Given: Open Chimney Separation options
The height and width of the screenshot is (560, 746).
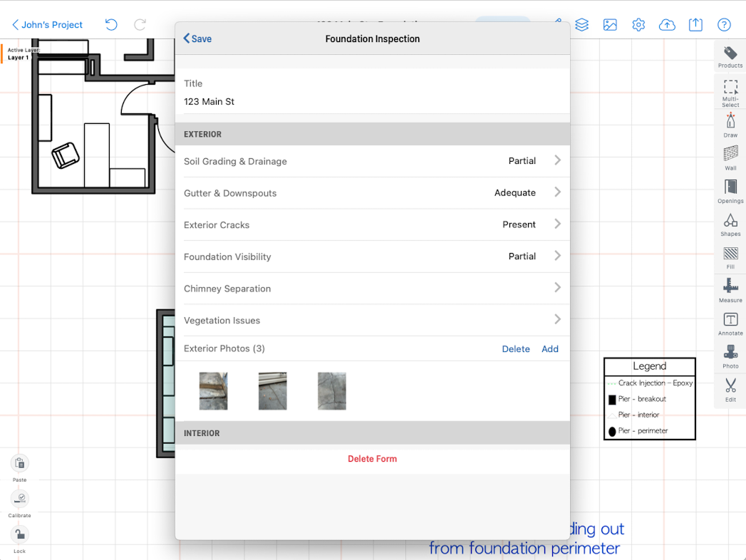Looking at the screenshot, I should [x=372, y=289].
